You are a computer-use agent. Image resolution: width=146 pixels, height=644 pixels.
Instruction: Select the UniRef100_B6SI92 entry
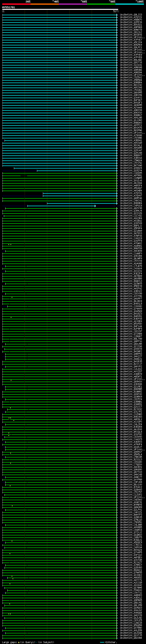pyautogui.click(x=131, y=85)
